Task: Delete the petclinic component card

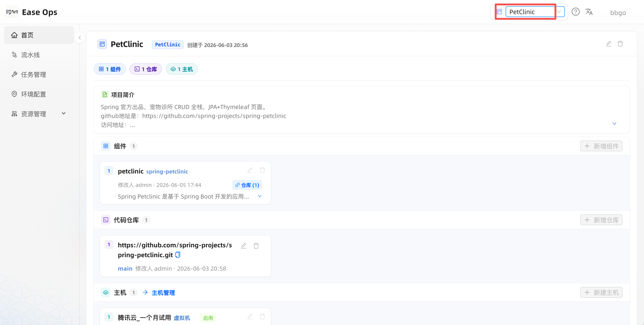Action: click(262, 170)
